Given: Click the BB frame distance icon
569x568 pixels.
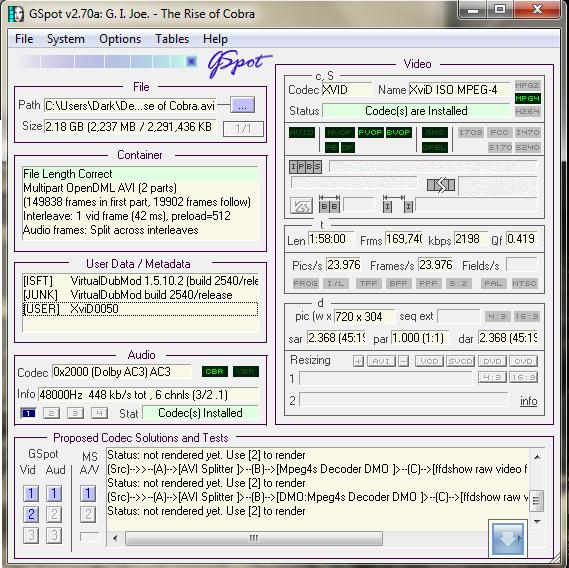Looking at the screenshot, I should coord(329,204).
